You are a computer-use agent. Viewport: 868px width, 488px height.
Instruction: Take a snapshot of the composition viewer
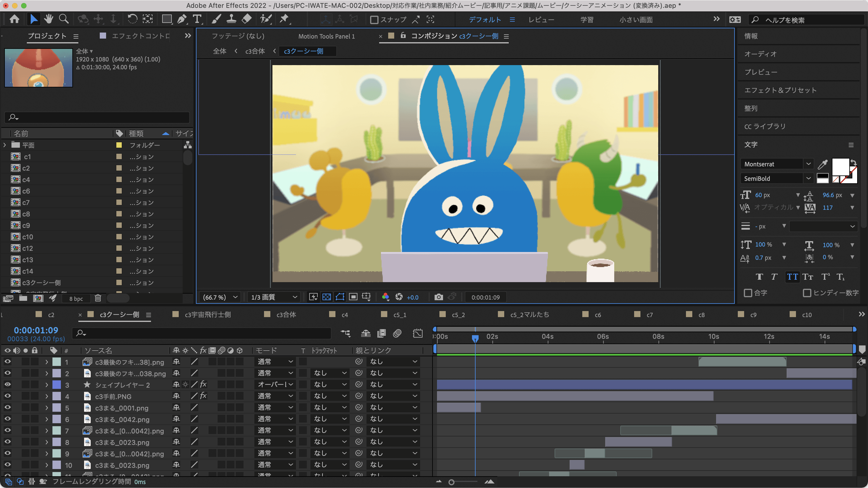(439, 297)
